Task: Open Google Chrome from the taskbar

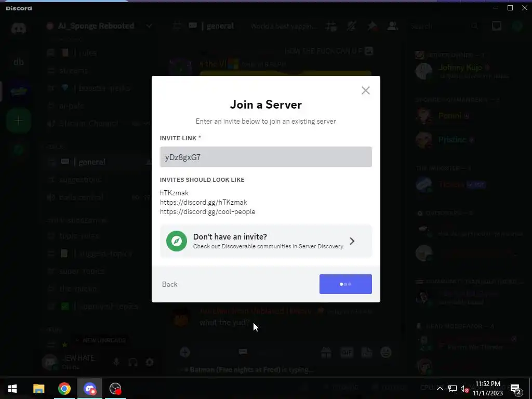Action: (64, 389)
